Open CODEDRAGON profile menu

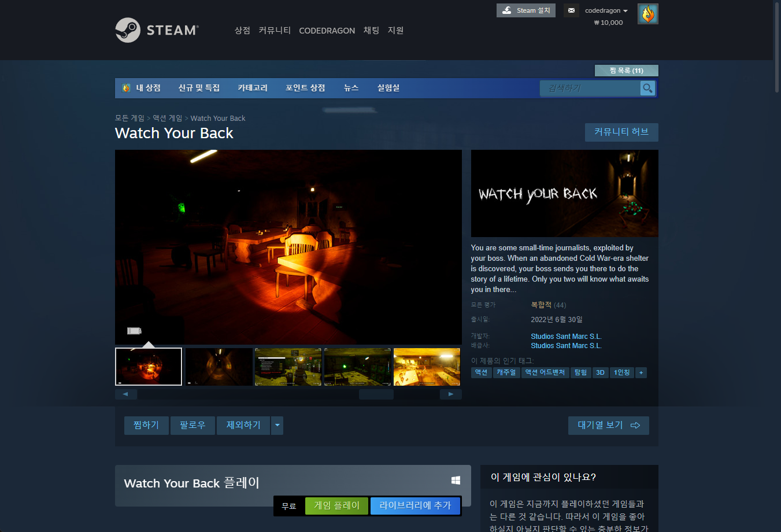(x=327, y=31)
